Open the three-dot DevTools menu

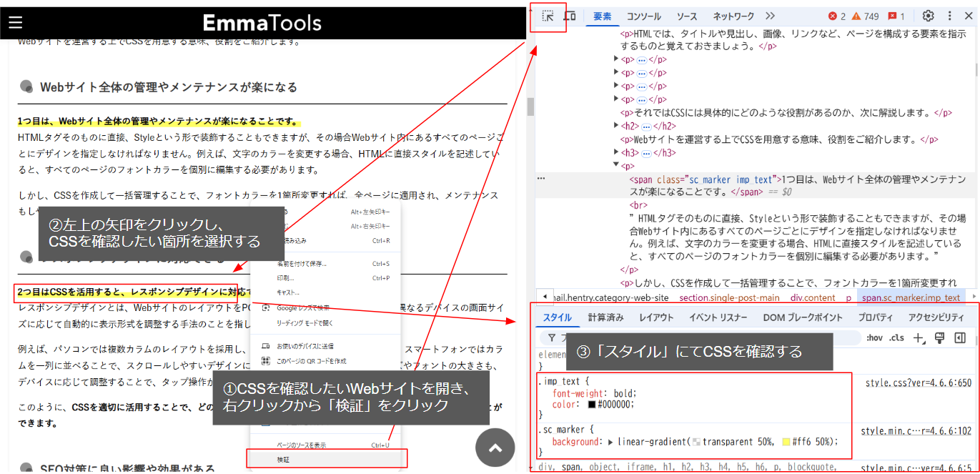949,16
